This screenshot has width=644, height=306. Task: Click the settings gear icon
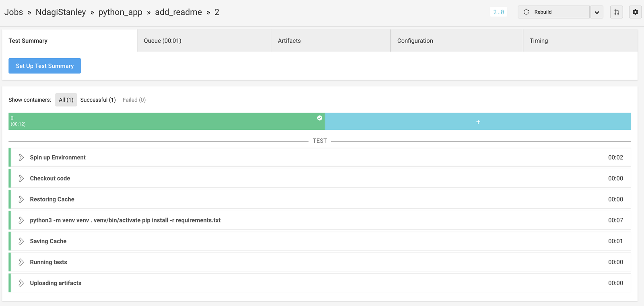tap(635, 12)
